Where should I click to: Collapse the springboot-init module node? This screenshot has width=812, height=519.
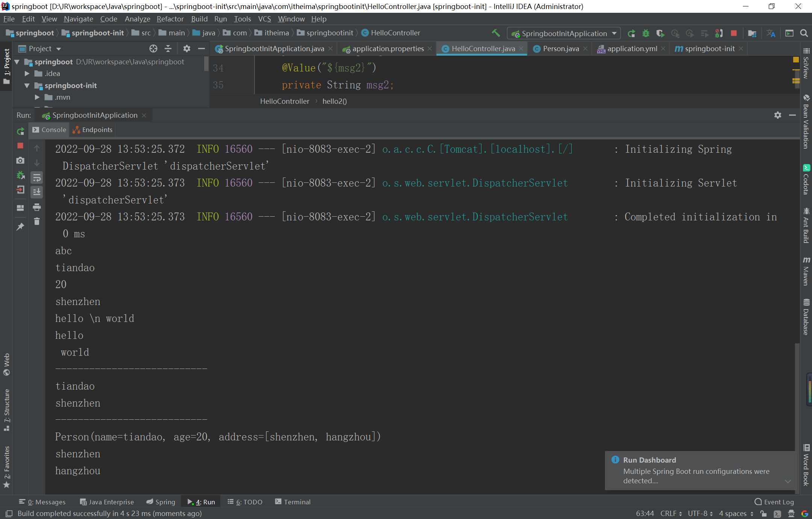click(x=27, y=86)
